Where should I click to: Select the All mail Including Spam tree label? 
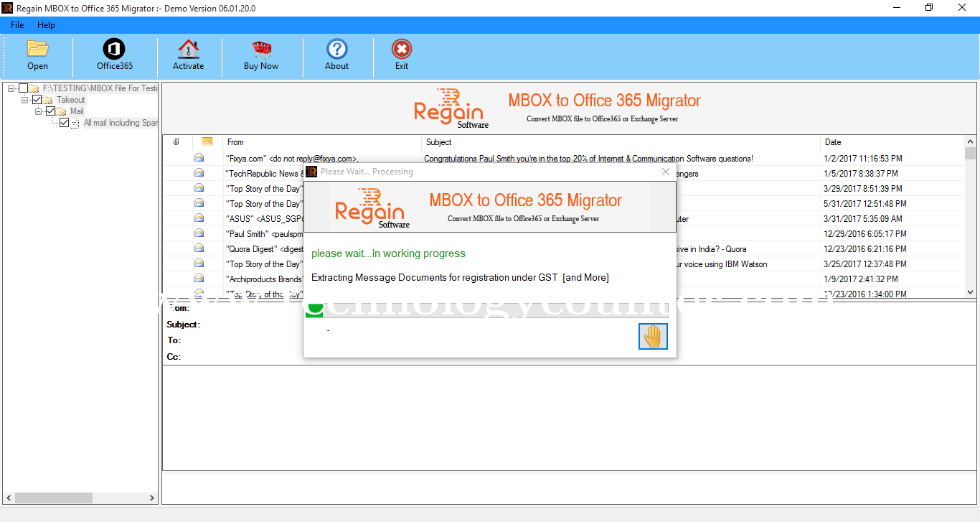tap(121, 123)
